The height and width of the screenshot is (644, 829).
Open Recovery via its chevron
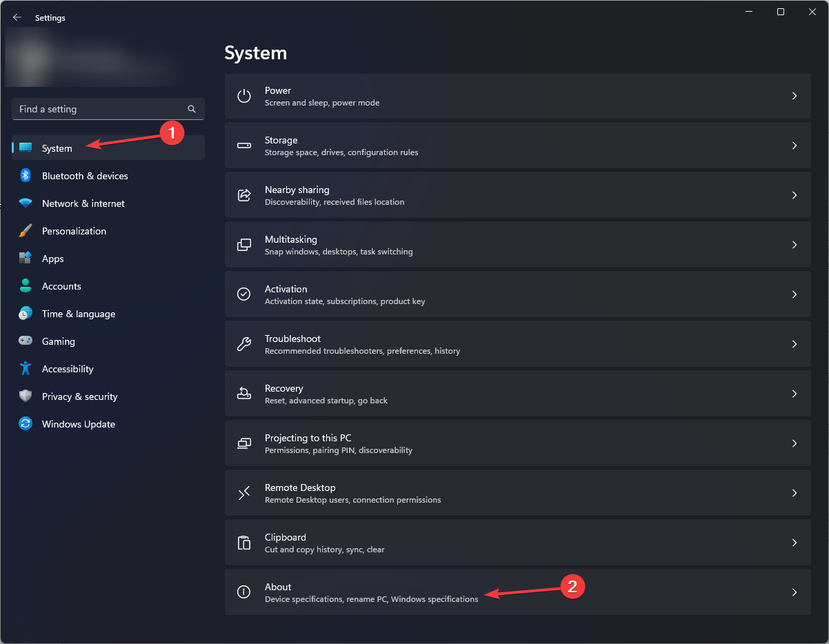click(795, 394)
